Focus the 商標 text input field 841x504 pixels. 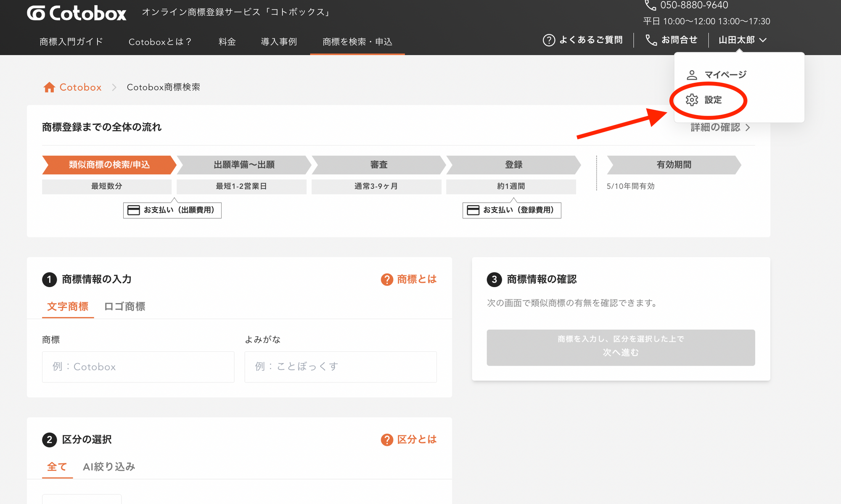pos(138,367)
